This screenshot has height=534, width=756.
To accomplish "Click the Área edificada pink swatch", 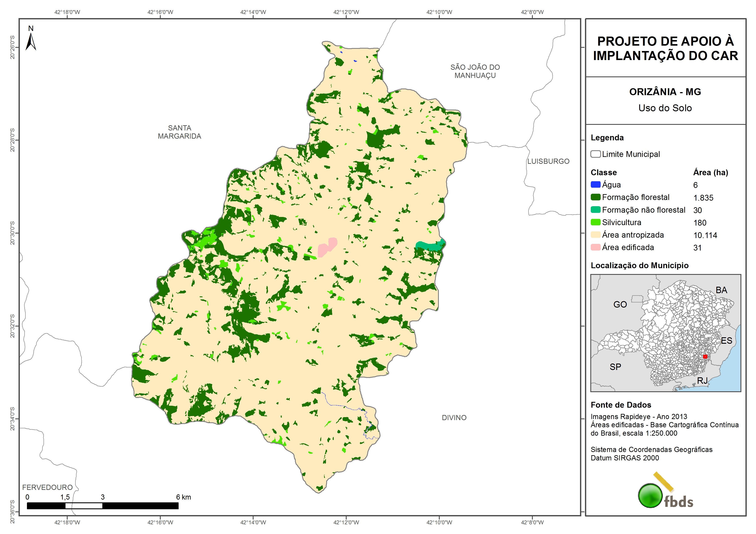I will [x=595, y=247].
